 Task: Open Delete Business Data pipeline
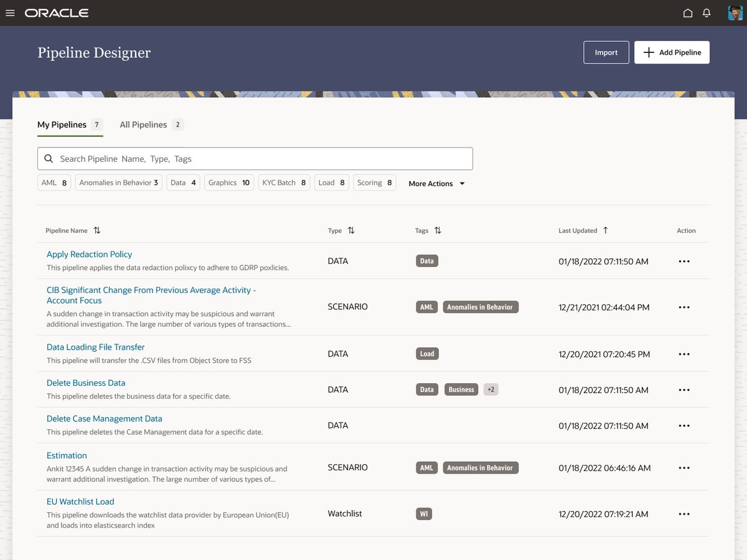coord(86,383)
